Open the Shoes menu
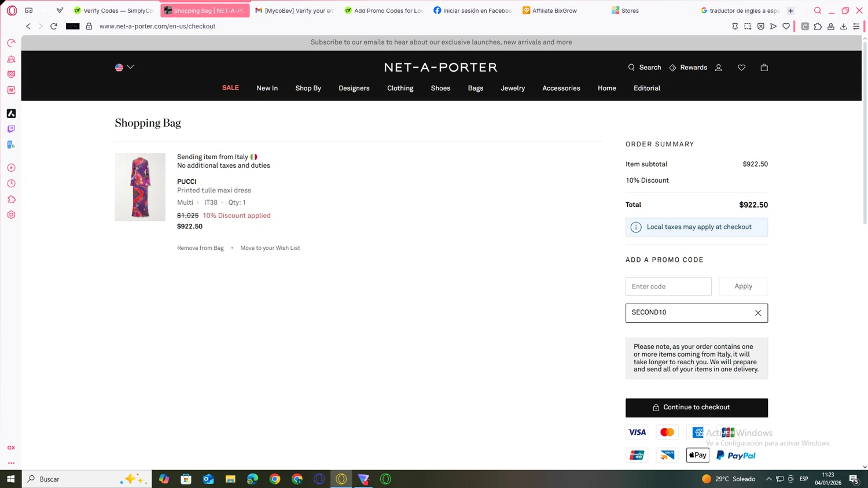The image size is (868, 488). tap(440, 88)
